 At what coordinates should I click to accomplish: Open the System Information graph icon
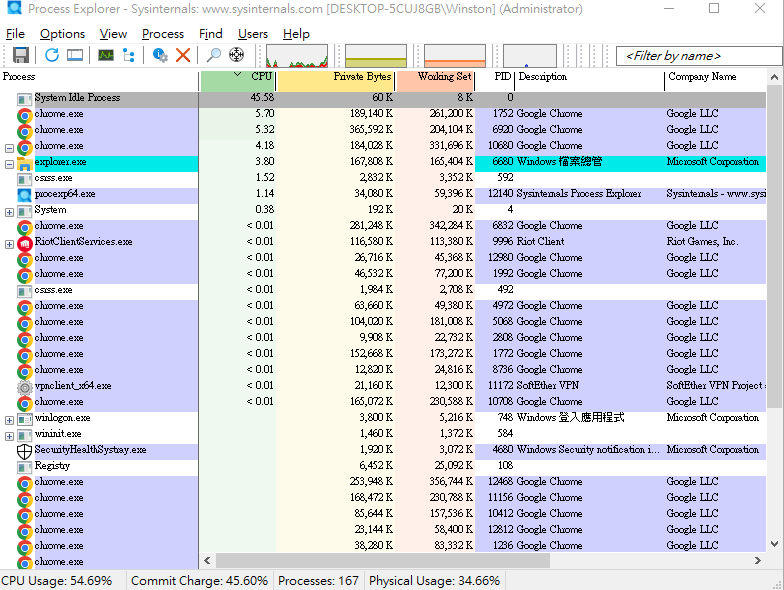click(106, 55)
